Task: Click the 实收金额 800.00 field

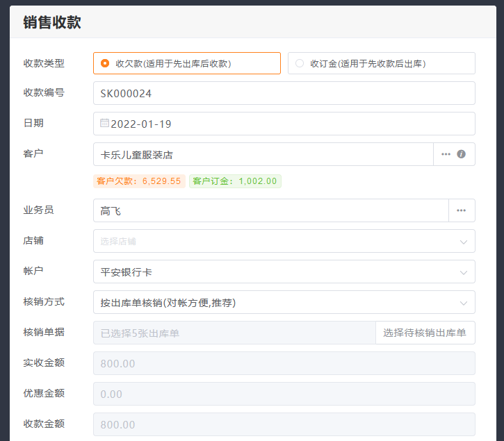Action: (x=284, y=363)
